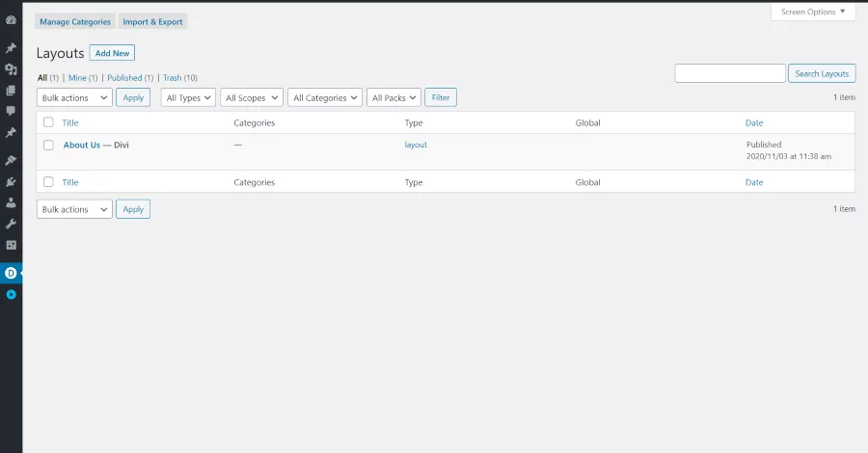The image size is (868, 453).
Task: Click the 'layout' type link
Action: 416,145
